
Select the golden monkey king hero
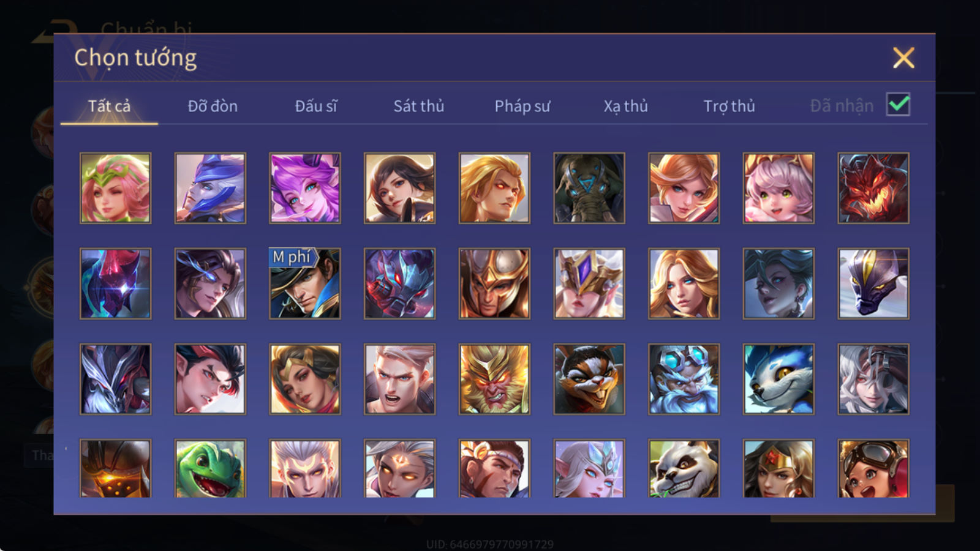[x=494, y=379]
